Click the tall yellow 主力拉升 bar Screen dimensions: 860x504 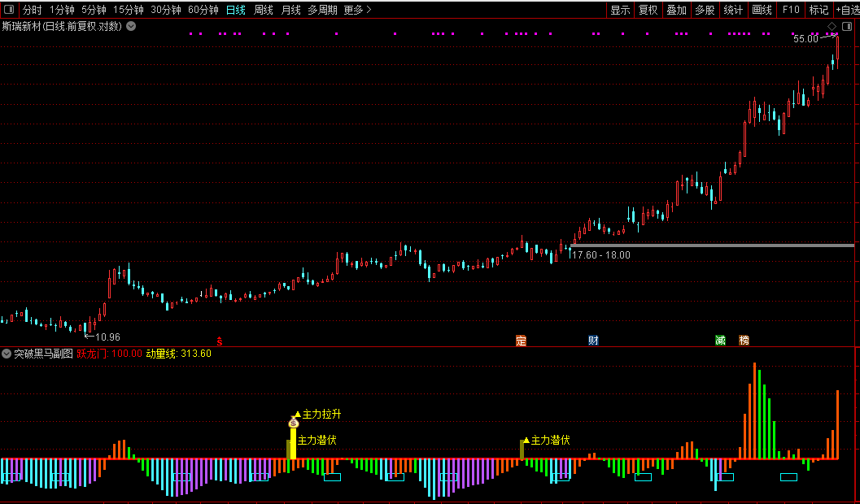click(x=294, y=443)
